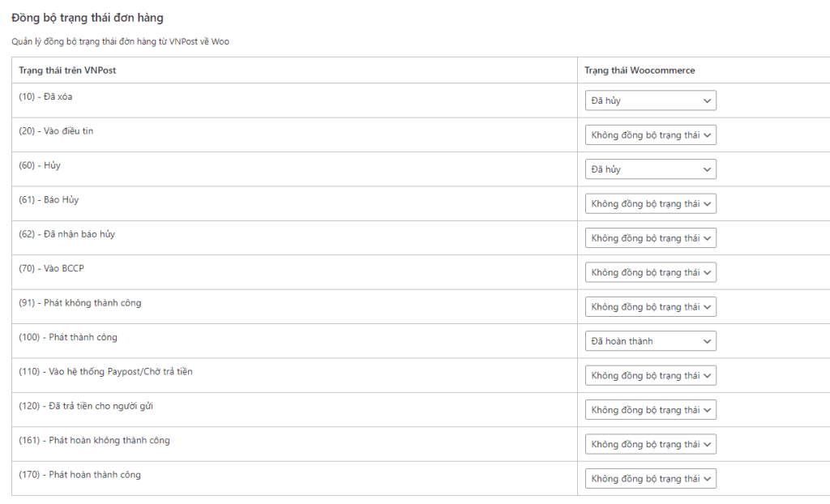
Task: Click the chevron arrow of the (60) Hủy dropdown
Action: click(707, 169)
